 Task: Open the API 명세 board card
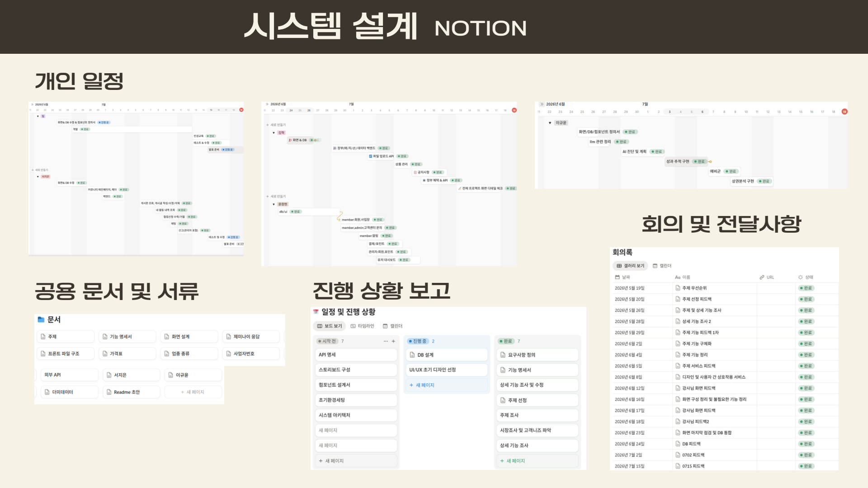pos(356,355)
